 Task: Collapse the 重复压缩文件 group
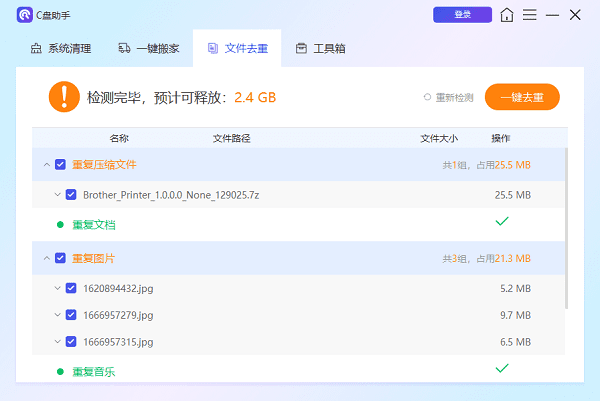coord(46,164)
